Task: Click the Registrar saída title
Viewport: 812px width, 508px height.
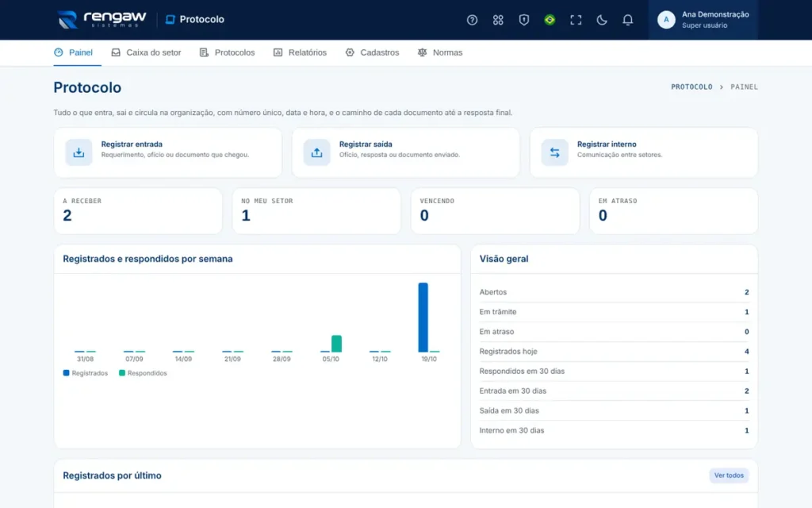Action: (x=366, y=144)
